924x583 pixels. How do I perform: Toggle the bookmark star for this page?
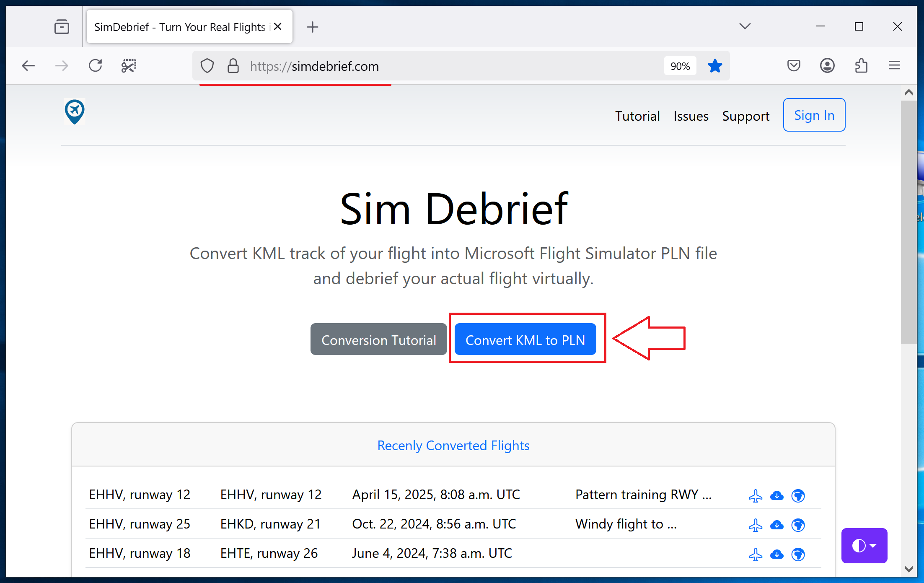pos(715,66)
